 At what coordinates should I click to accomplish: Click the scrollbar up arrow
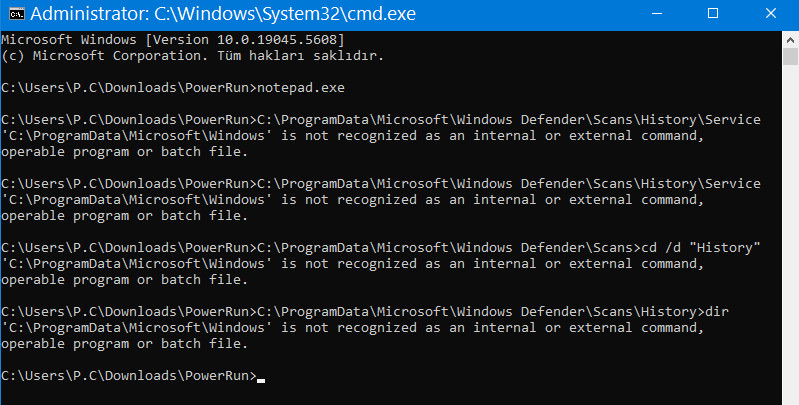point(790,40)
